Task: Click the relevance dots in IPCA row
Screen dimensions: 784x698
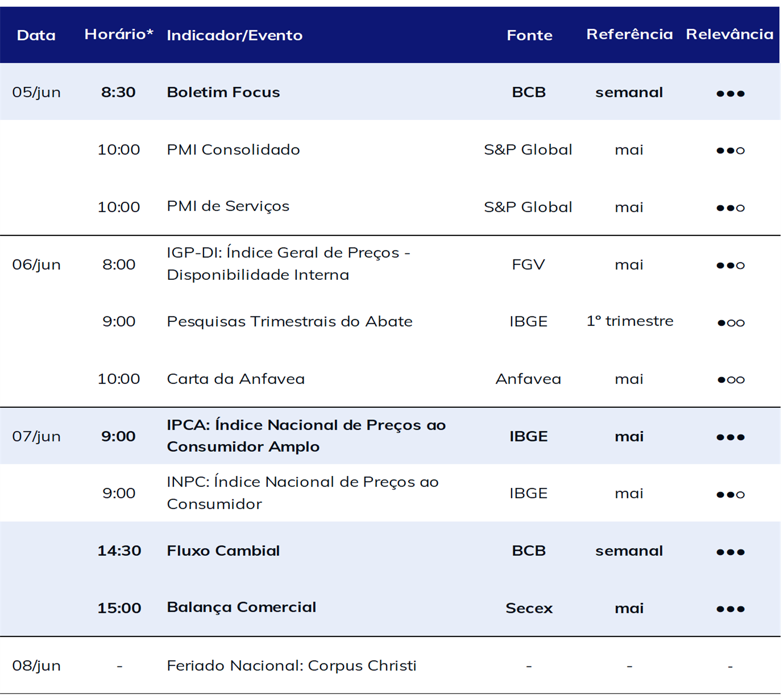Action: coord(731,437)
